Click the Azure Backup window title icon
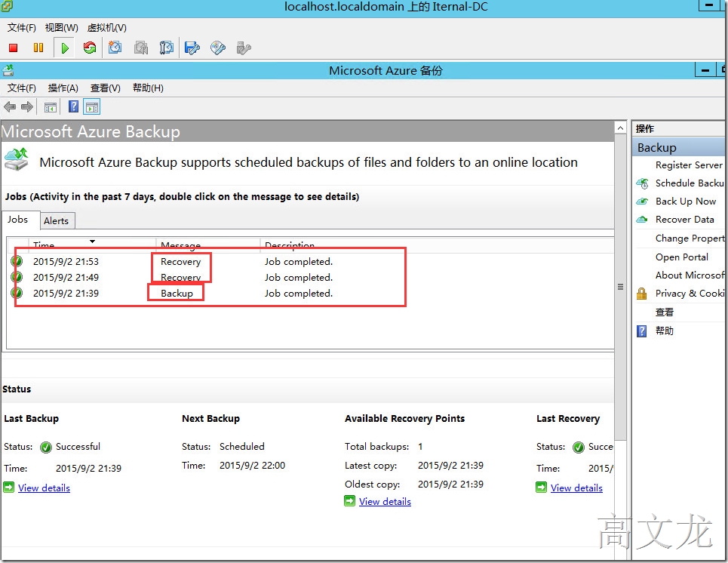Screen dimensions: 728x563 (x=8, y=71)
